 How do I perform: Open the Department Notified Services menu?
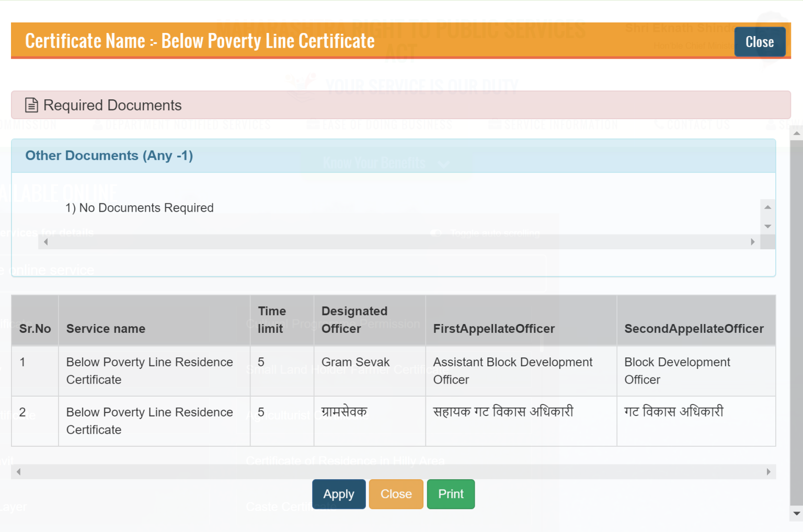pos(187,124)
